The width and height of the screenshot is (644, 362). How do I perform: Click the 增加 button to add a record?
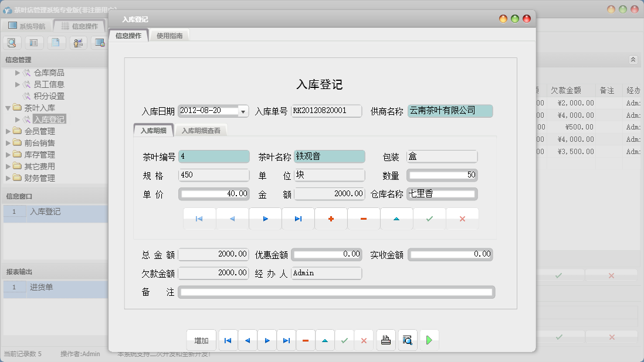(201, 340)
